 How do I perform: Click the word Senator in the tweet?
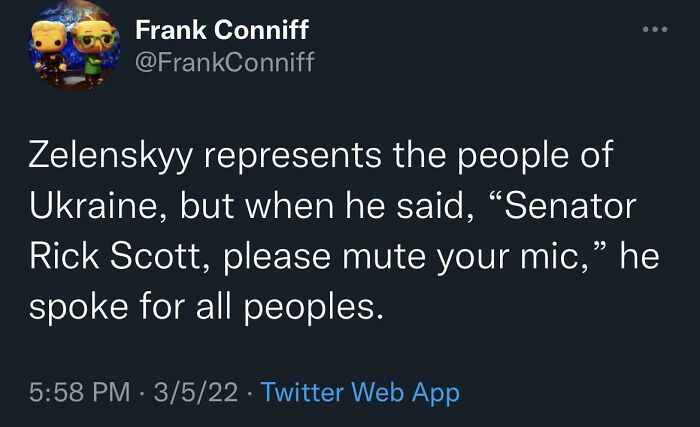point(567,208)
